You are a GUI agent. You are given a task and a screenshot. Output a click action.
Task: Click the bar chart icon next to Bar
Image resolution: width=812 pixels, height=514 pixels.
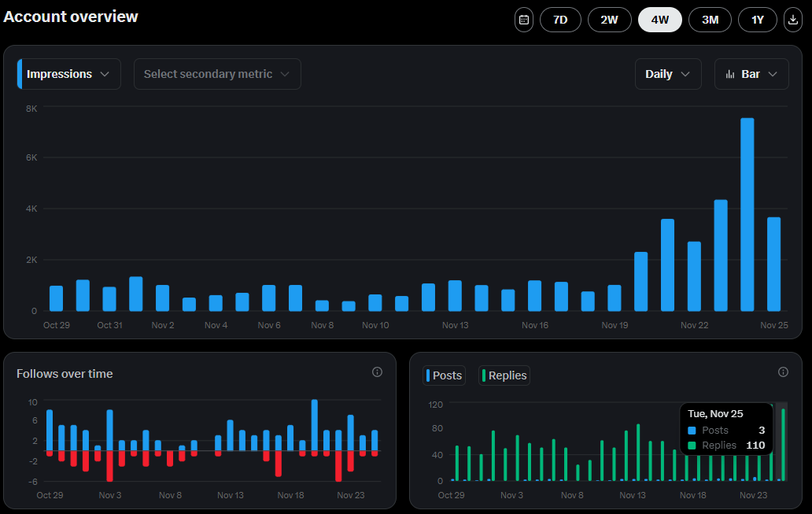point(730,74)
